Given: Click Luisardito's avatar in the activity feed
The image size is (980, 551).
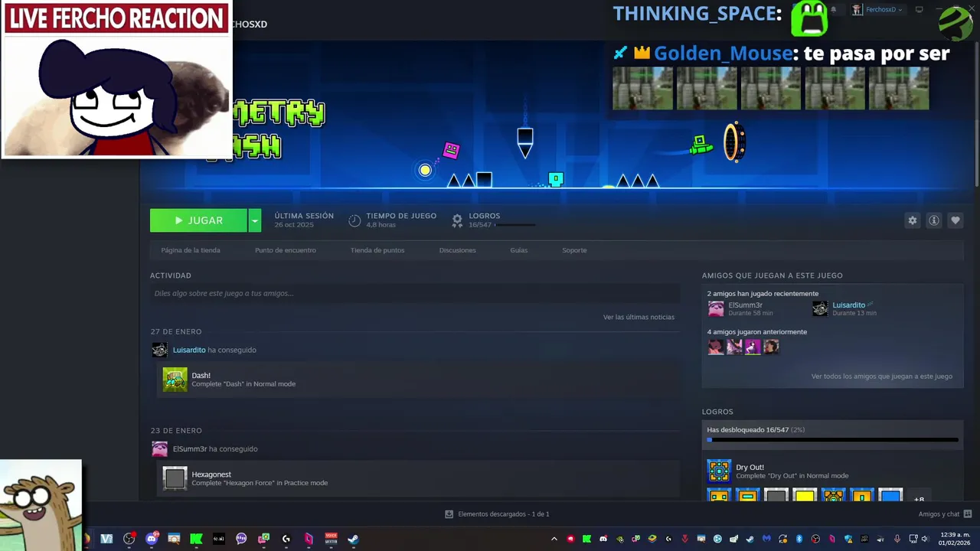Looking at the screenshot, I should pyautogui.click(x=159, y=350).
